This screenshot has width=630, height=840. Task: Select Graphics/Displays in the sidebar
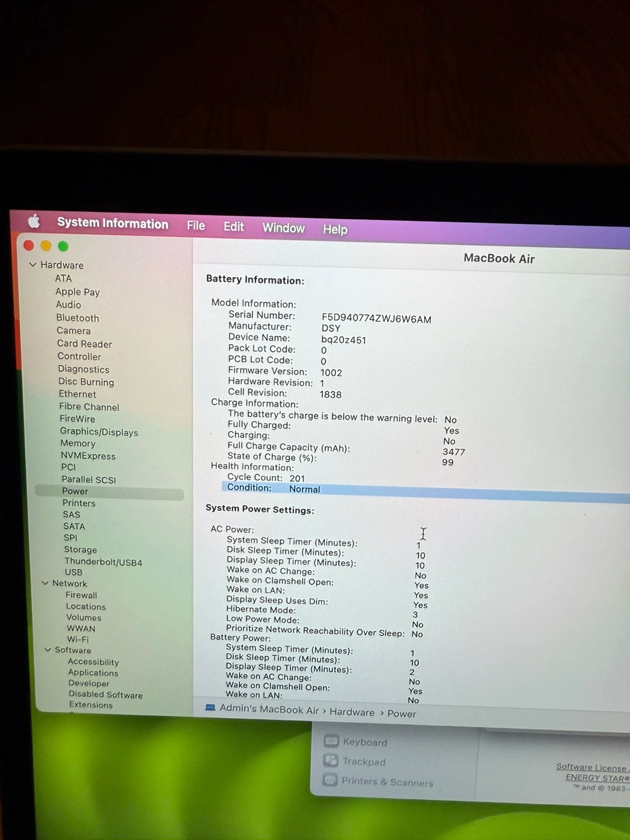coord(99,432)
